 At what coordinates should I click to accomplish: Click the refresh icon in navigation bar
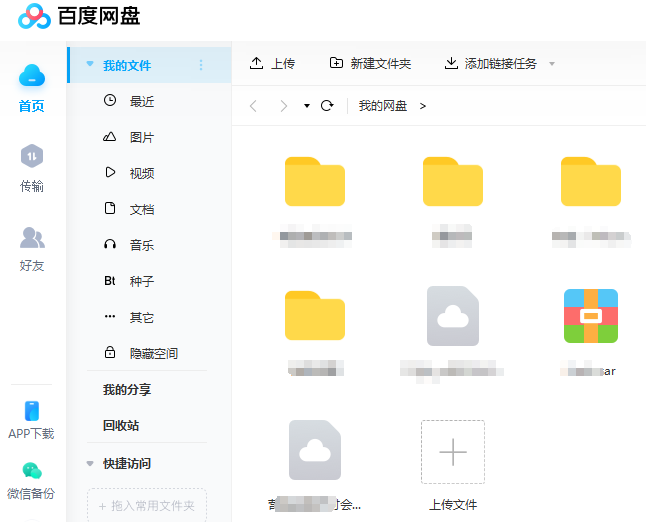click(326, 106)
